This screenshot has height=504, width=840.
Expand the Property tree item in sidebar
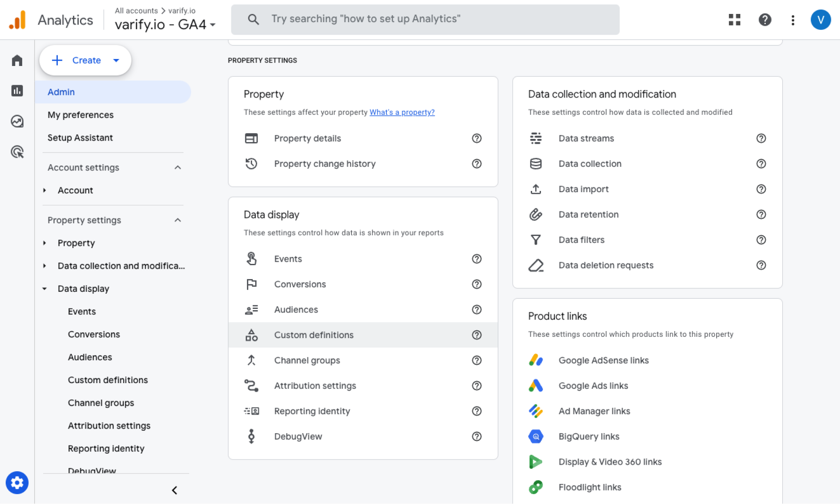point(45,243)
